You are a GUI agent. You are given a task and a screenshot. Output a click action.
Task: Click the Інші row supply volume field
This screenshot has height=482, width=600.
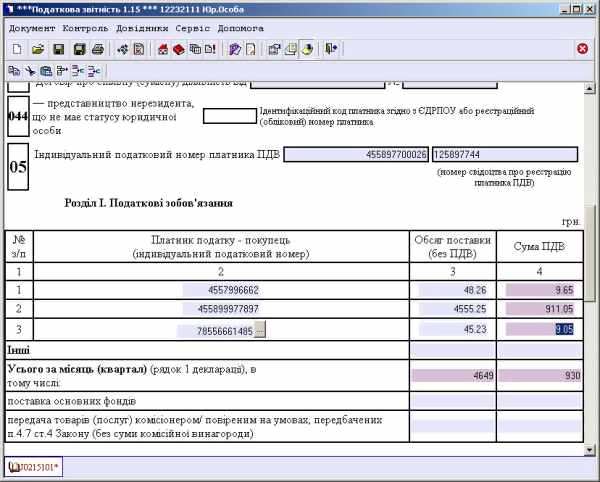453,350
